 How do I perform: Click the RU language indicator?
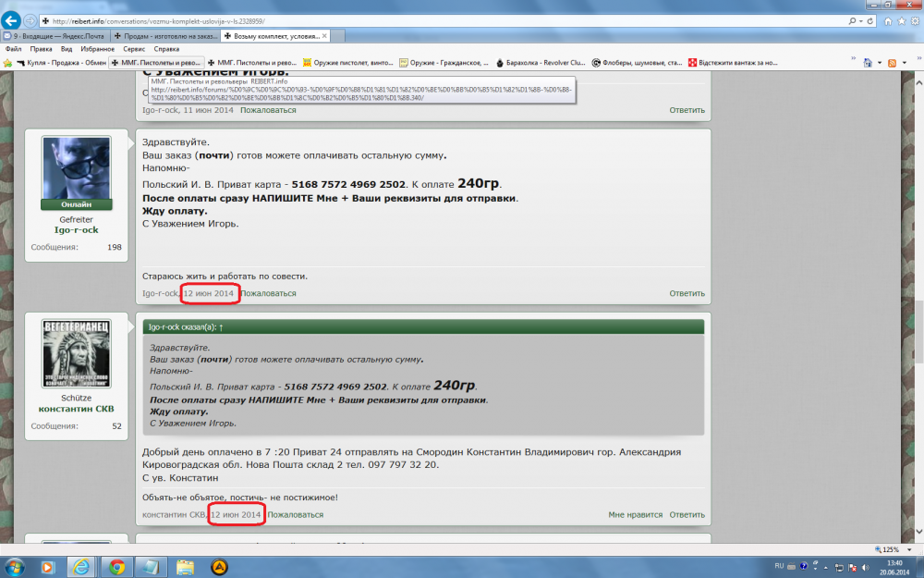pos(779,566)
